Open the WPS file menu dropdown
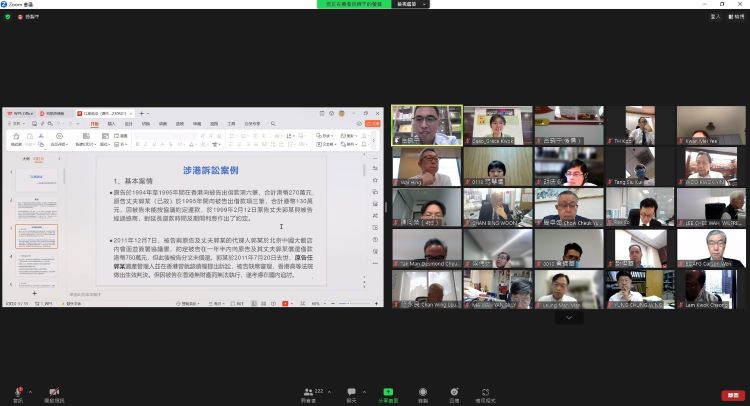This screenshot has width=750, height=406. tap(16, 123)
